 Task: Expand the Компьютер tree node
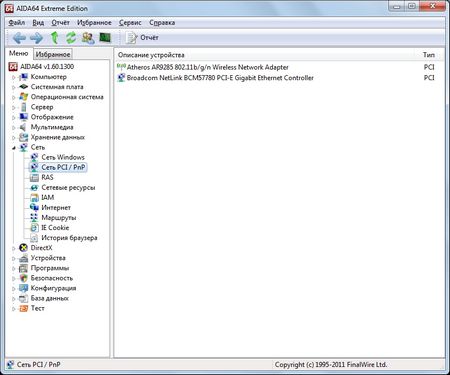[13, 77]
